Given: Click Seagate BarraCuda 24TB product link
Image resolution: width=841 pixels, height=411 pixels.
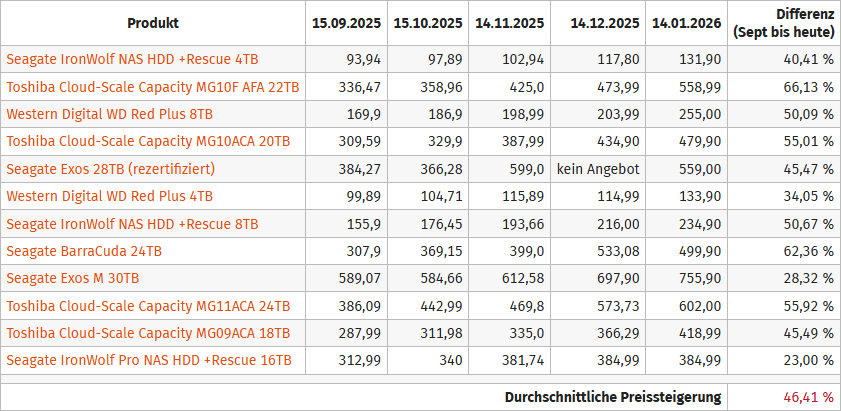Looking at the screenshot, I should point(84,250).
